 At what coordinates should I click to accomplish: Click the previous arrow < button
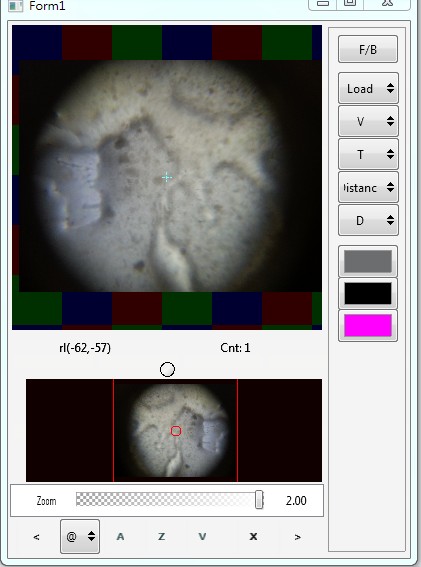pos(36,537)
